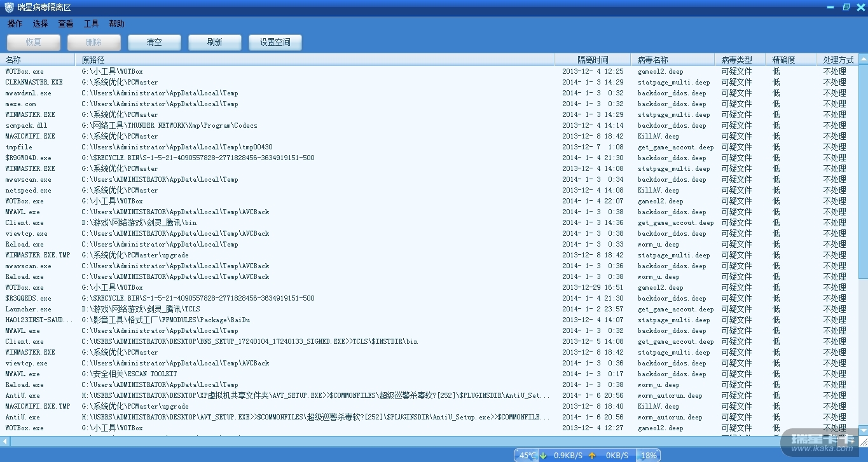Click quarantine time 2013-12-29 16:51

tap(593, 287)
